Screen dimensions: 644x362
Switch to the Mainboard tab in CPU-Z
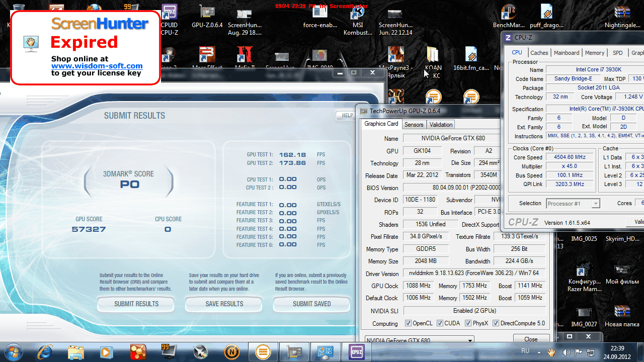click(567, 53)
